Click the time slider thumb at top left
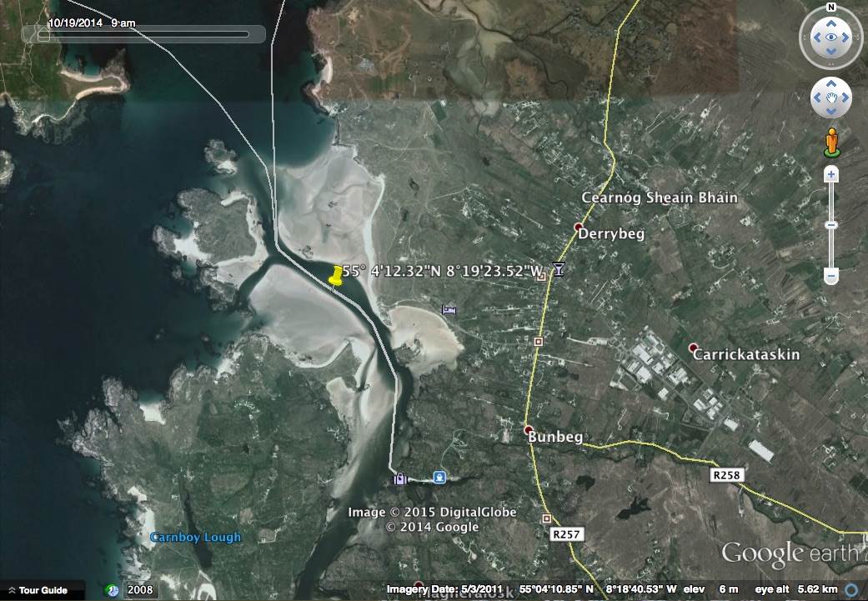Screen dimensions: 868x601 [x=43, y=34]
